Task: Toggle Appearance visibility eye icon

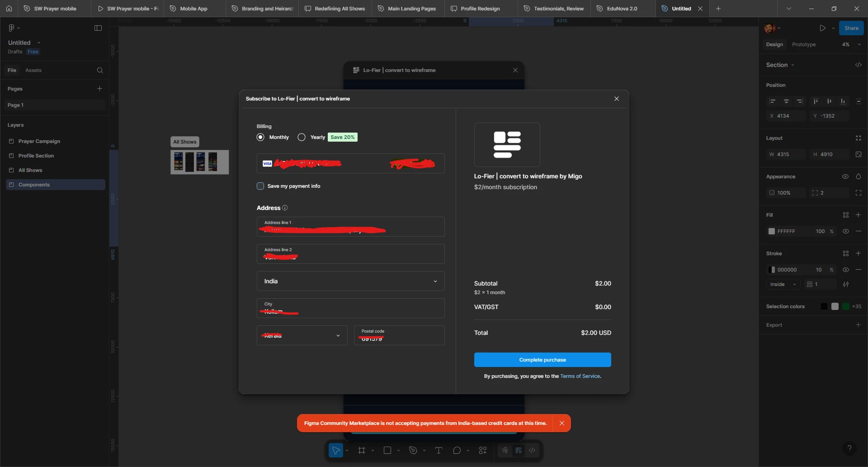Action: [x=845, y=176]
